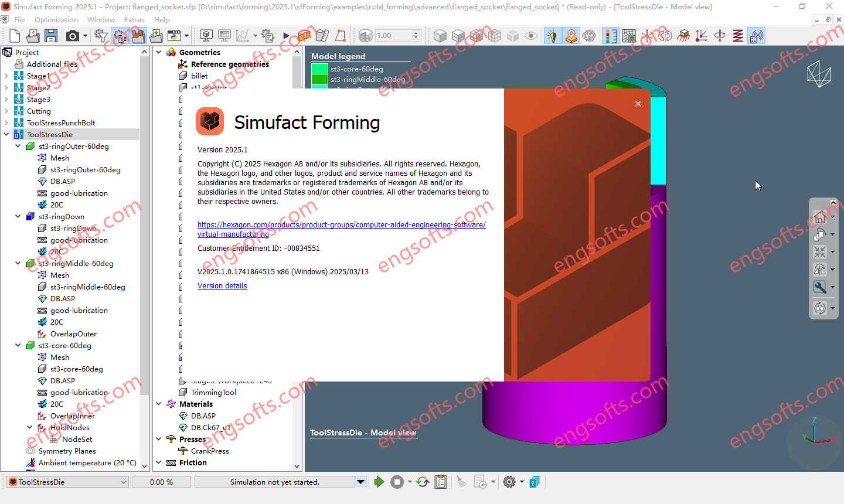Click the play arrow icon in top toolbar
The height and width of the screenshot is (504, 844).
286,36
